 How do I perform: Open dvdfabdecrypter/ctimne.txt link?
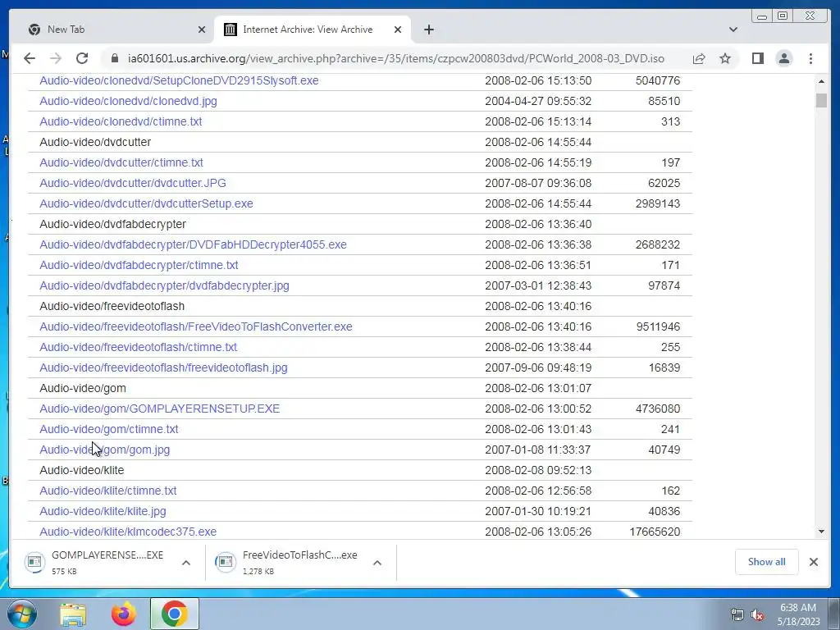pos(139,265)
